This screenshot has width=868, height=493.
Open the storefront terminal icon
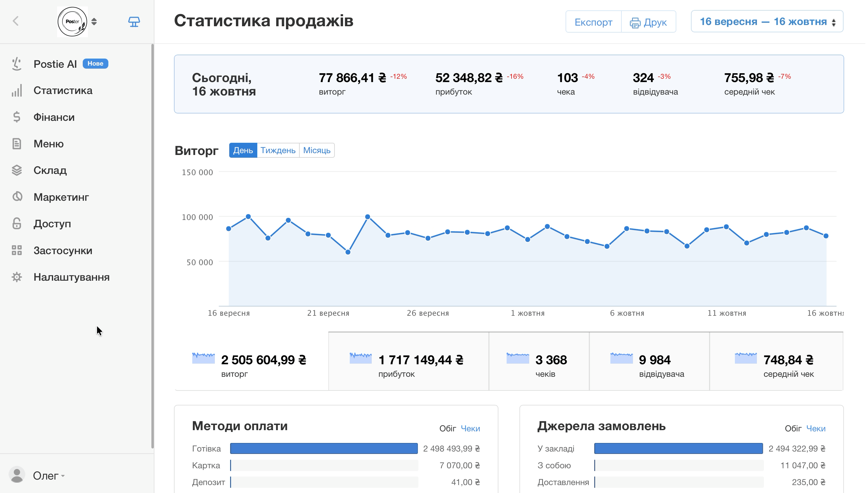point(134,22)
